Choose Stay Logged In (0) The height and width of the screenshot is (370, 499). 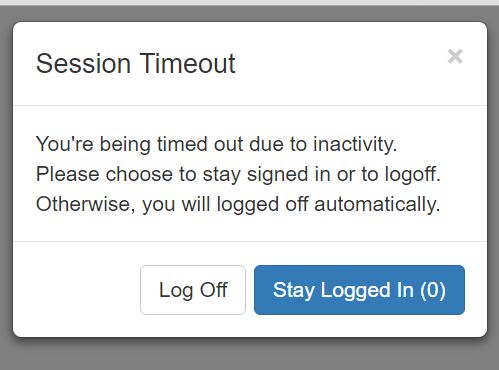click(359, 290)
